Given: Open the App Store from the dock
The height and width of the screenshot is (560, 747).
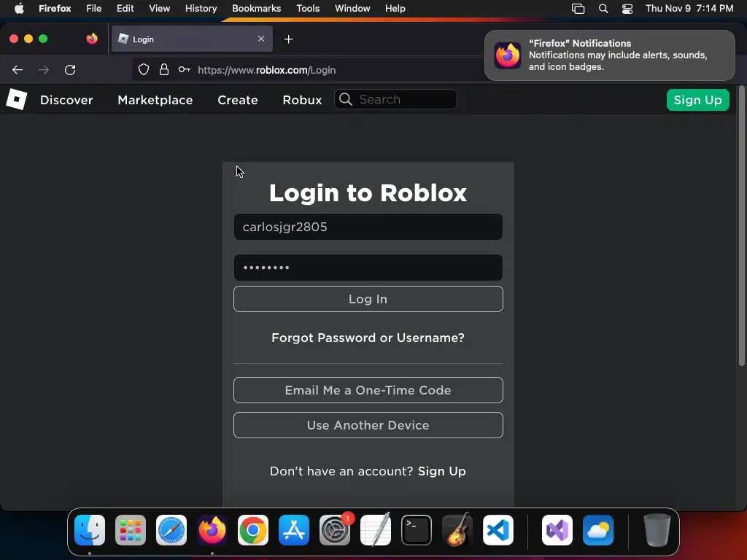Looking at the screenshot, I should click(294, 530).
